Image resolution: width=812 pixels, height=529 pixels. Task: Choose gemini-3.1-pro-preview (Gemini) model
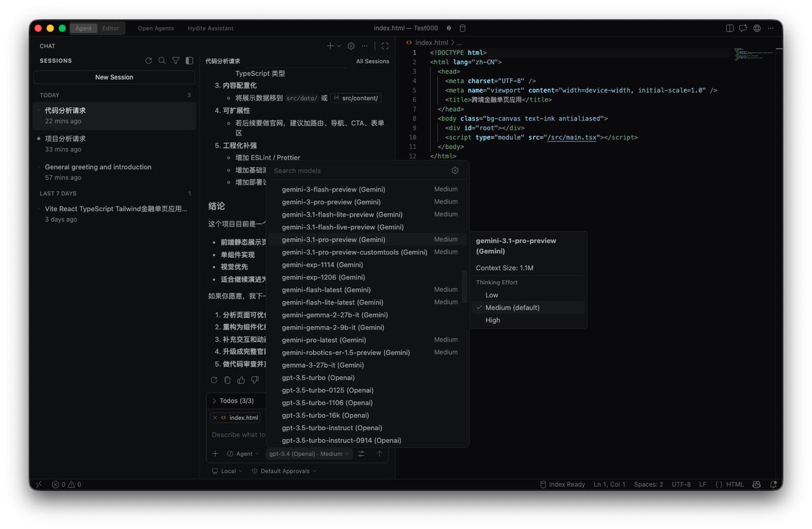click(367, 239)
